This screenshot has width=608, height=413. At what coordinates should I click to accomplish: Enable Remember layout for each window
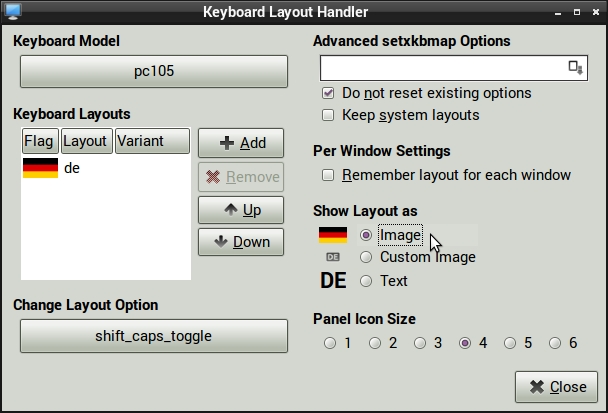tap(328, 175)
